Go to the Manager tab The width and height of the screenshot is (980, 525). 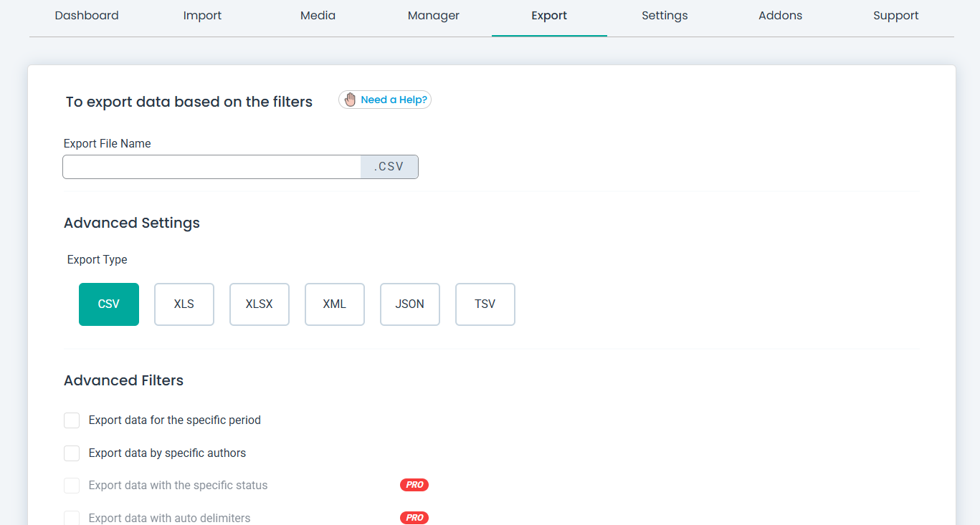coord(433,15)
